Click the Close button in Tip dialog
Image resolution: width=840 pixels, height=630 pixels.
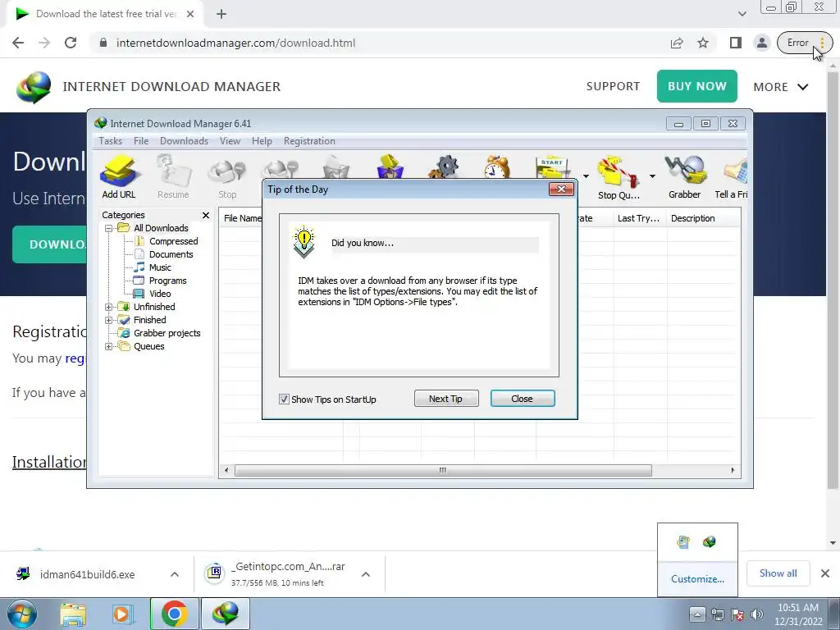point(523,399)
